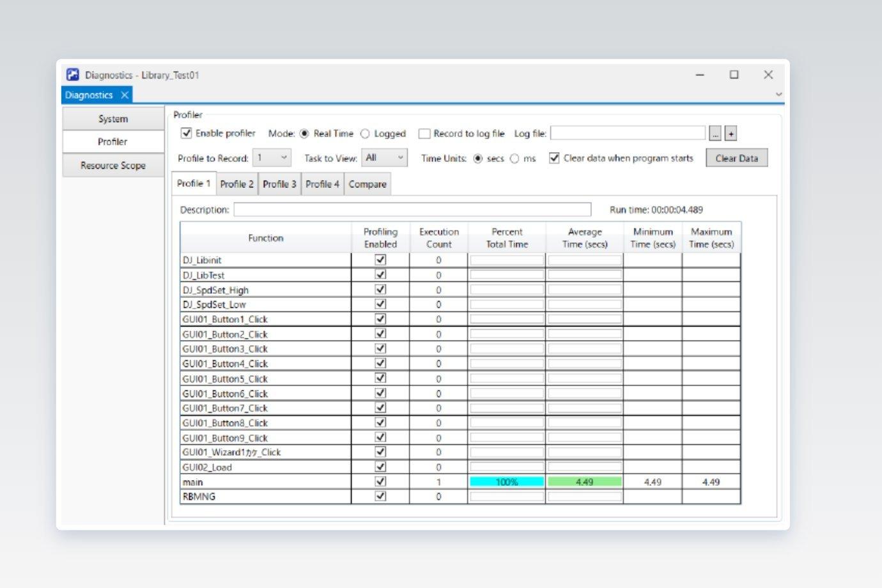Viewport: 882px width, 588px height.
Task: Open the tab list chevron at far right
Action: click(778, 95)
